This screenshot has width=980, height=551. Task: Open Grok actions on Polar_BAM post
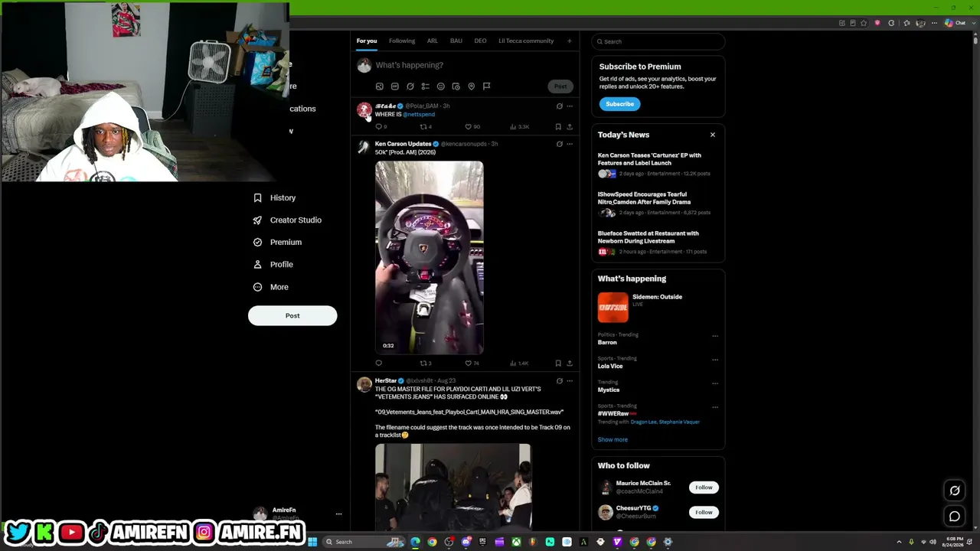tap(559, 106)
